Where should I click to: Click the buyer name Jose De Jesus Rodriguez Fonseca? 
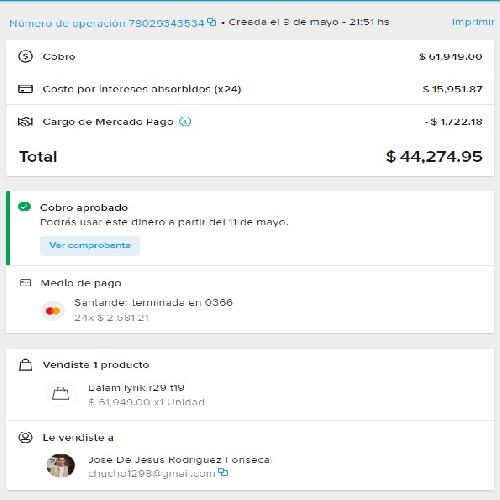pos(179,460)
